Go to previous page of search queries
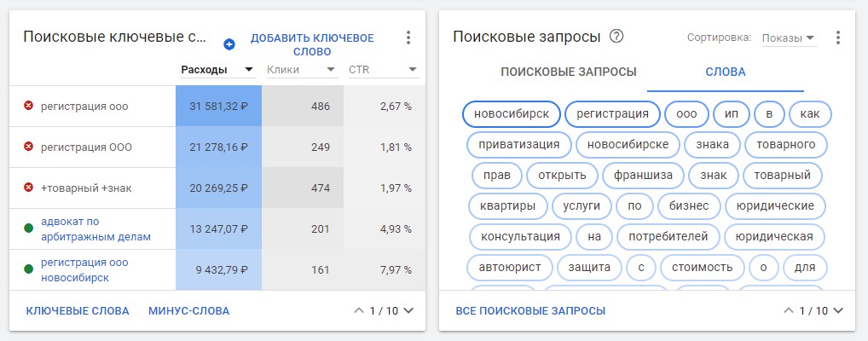This screenshot has height=341, width=868. (788, 311)
